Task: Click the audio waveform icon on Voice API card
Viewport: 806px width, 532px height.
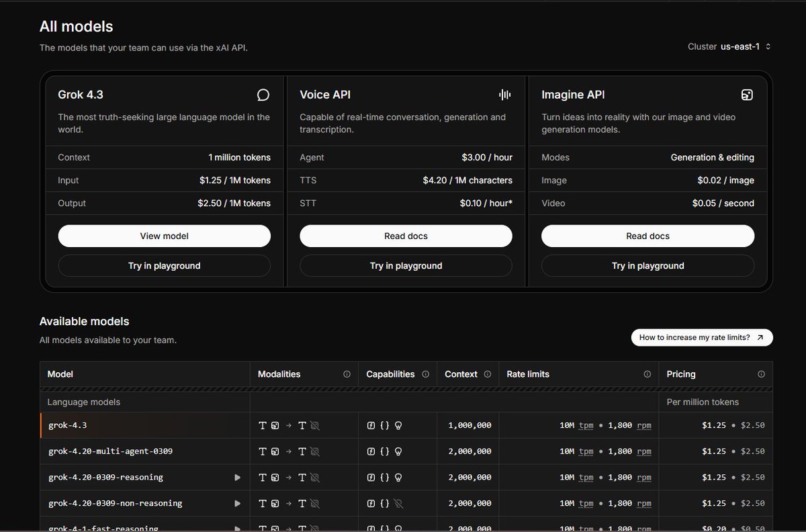Action: (x=505, y=95)
